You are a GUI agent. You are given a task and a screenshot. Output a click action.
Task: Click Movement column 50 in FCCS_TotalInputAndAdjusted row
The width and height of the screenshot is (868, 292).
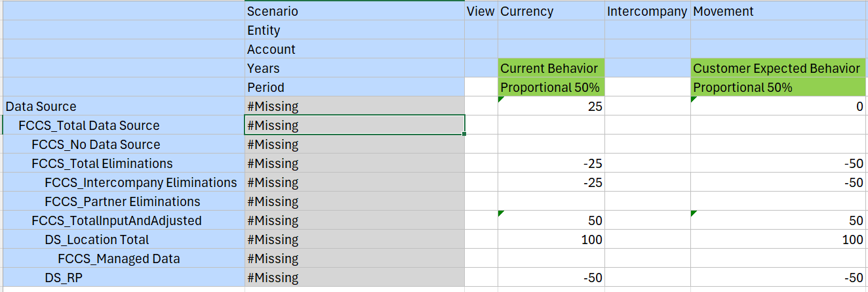[779, 220]
